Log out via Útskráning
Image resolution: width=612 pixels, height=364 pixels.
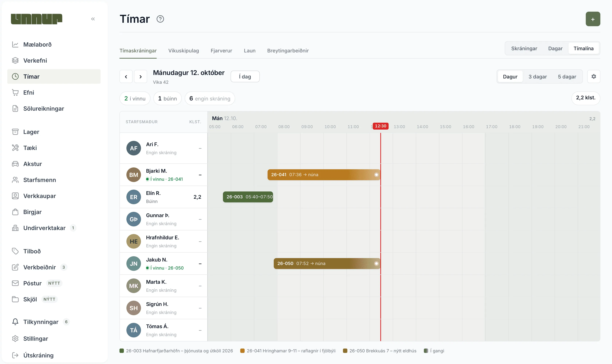54,355
